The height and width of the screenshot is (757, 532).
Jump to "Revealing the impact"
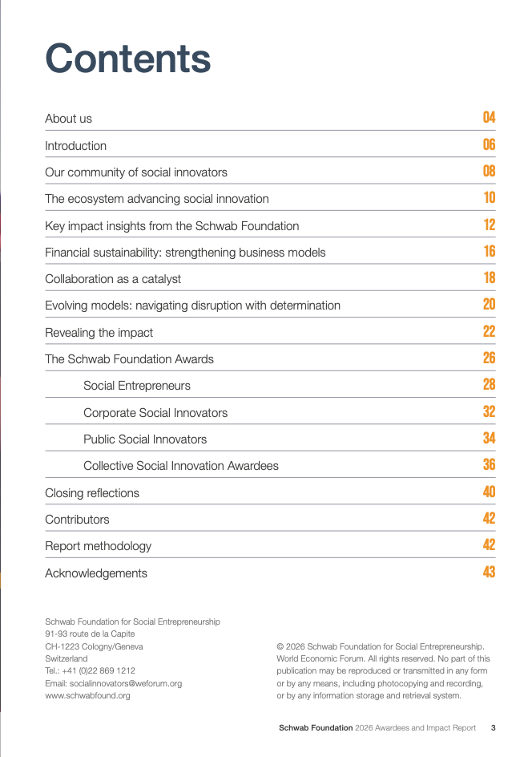point(99,333)
